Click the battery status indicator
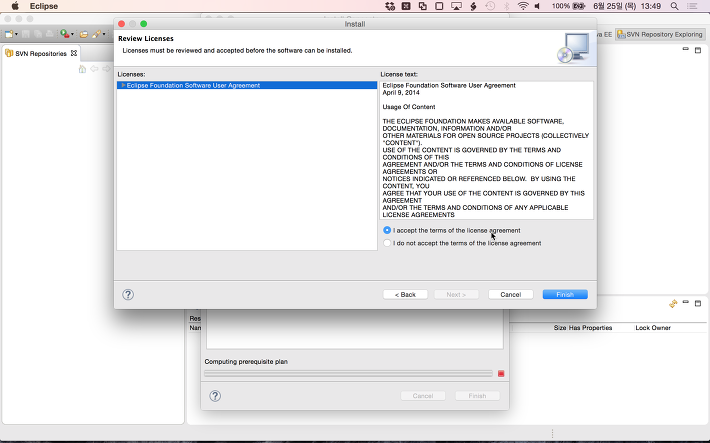This screenshot has width=710, height=443. coord(569,6)
